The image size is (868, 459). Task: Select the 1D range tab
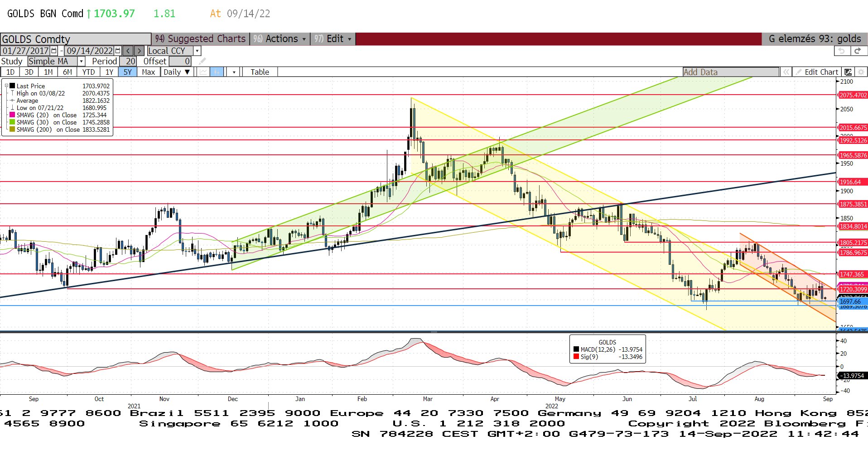(x=10, y=72)
